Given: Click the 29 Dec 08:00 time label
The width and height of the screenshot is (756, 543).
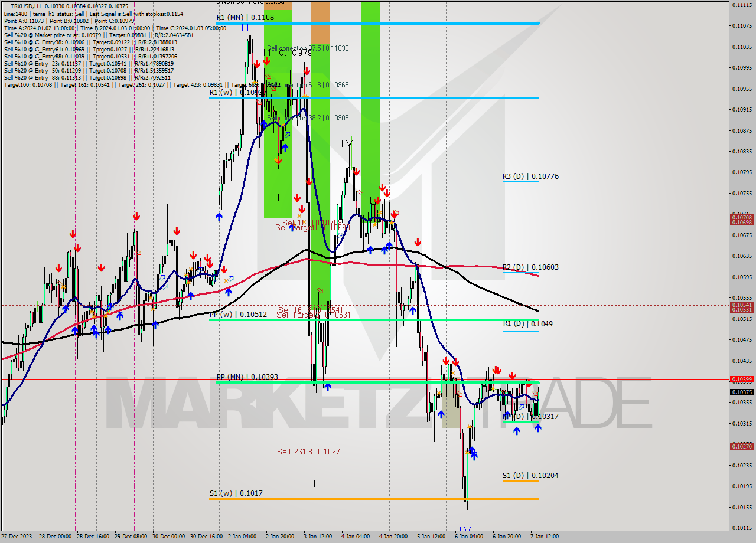Looking at the screenshot, I should click(131, 537).
